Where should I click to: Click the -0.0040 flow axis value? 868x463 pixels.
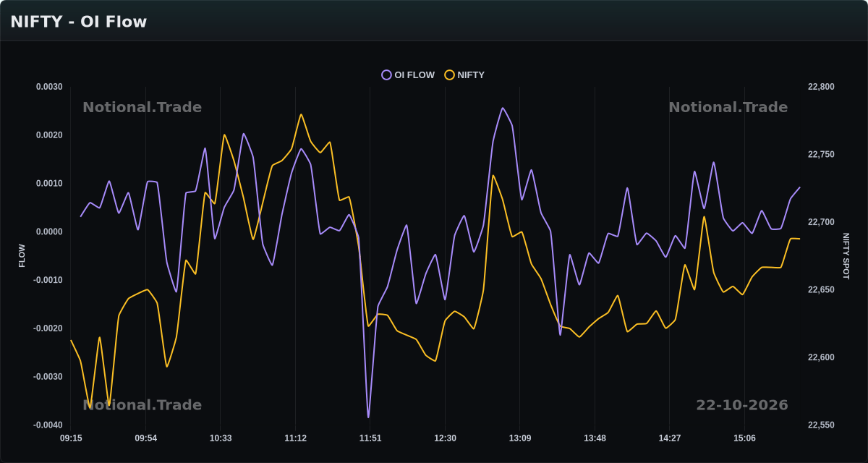(48, 425)
